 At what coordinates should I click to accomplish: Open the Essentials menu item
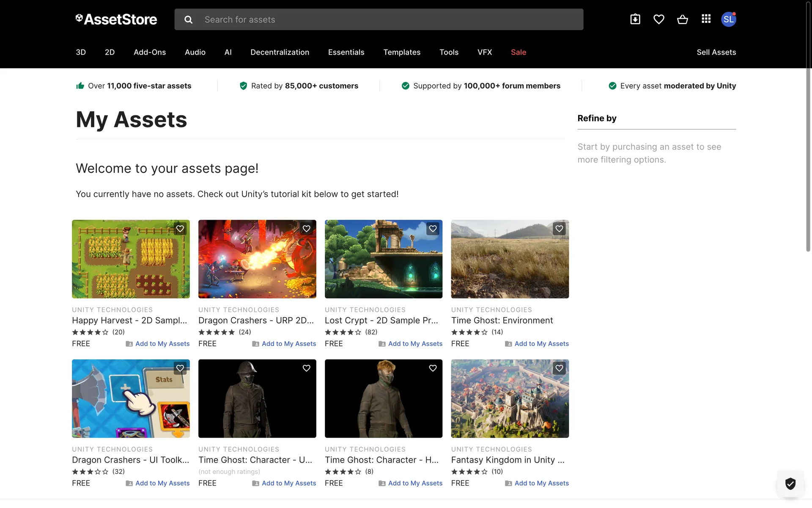tap(346, 52)
